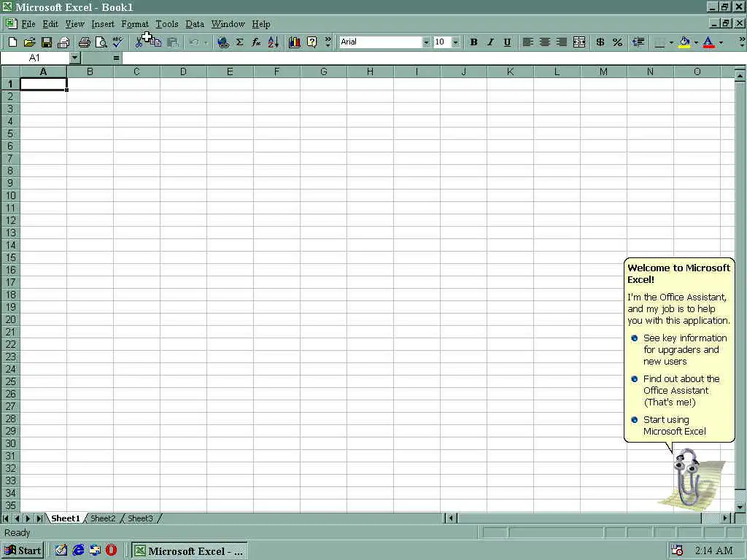This screenshot has height=560, width=747.
Task: Click the Microsoft Excel taskbar button
Action: [x=190, y=551]
